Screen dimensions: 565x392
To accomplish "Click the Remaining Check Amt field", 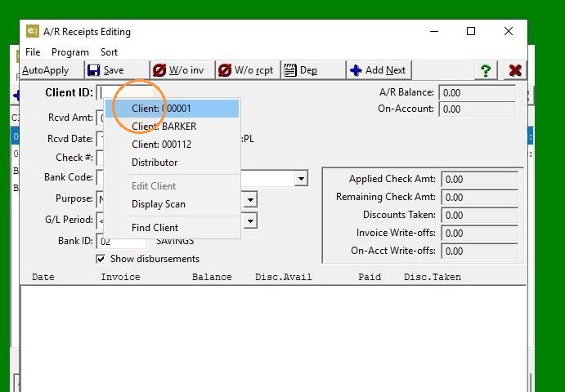I will pos(480,198).
